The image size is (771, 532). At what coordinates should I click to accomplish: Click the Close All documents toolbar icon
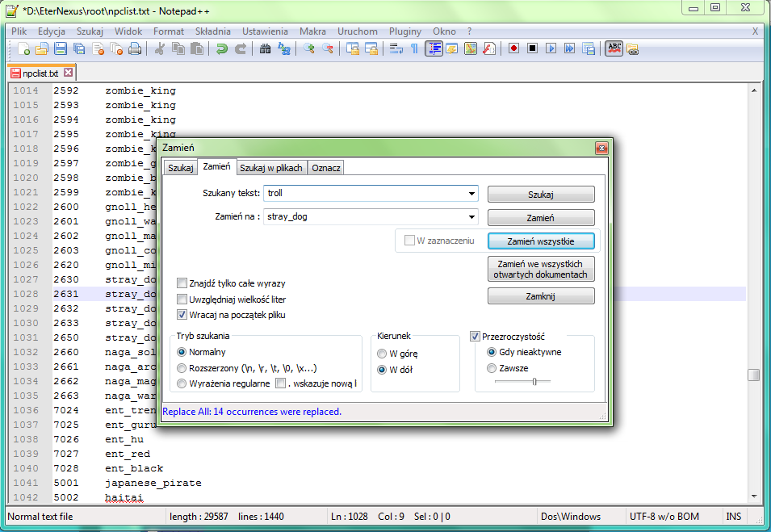116,48
